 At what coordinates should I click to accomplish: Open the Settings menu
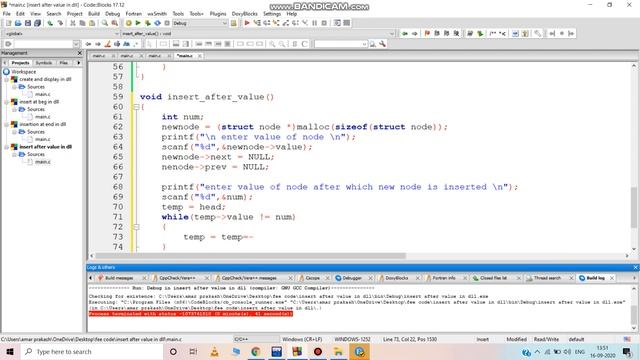tap(272, 14)
